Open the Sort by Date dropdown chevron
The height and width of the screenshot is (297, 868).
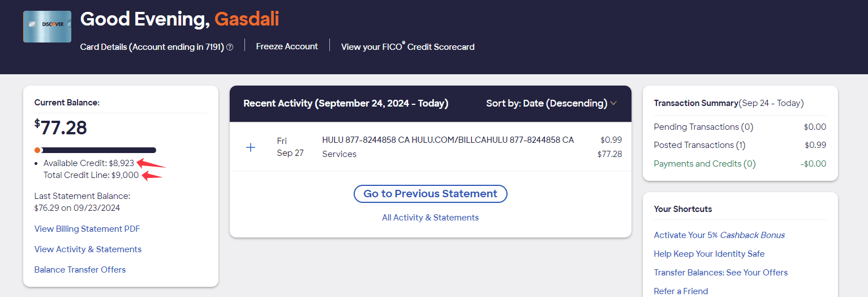point(613,104)
